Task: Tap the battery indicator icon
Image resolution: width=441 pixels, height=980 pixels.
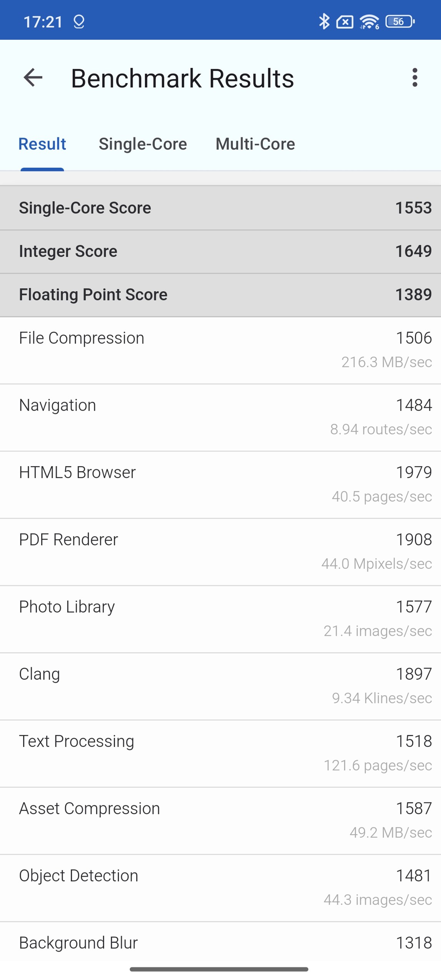Action: click(x=400, y=22)
